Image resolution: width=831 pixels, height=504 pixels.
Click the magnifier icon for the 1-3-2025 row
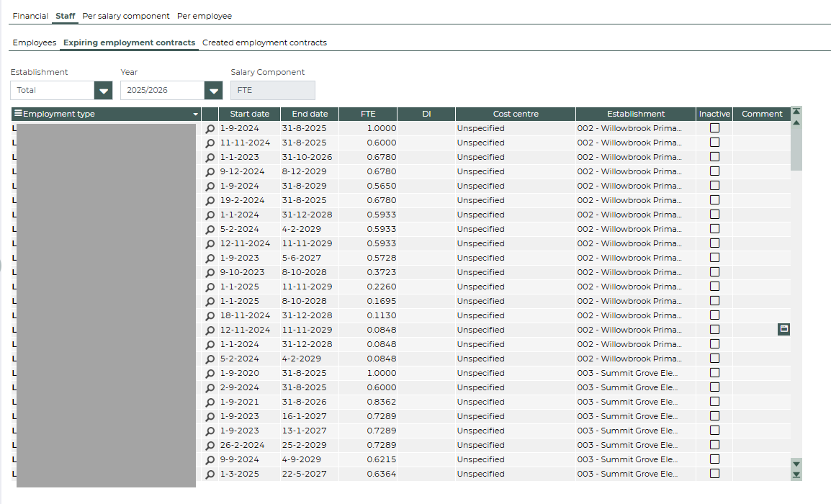click(210, 474)
